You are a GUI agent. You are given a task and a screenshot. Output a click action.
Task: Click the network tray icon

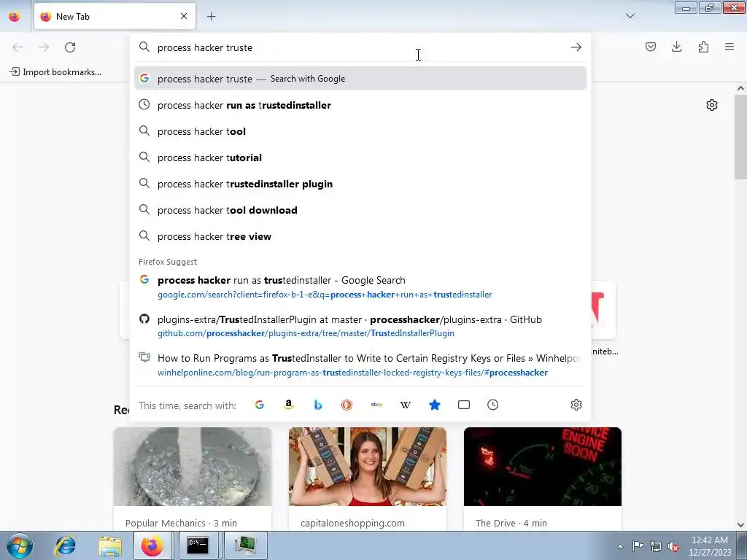tap(656, 546)
